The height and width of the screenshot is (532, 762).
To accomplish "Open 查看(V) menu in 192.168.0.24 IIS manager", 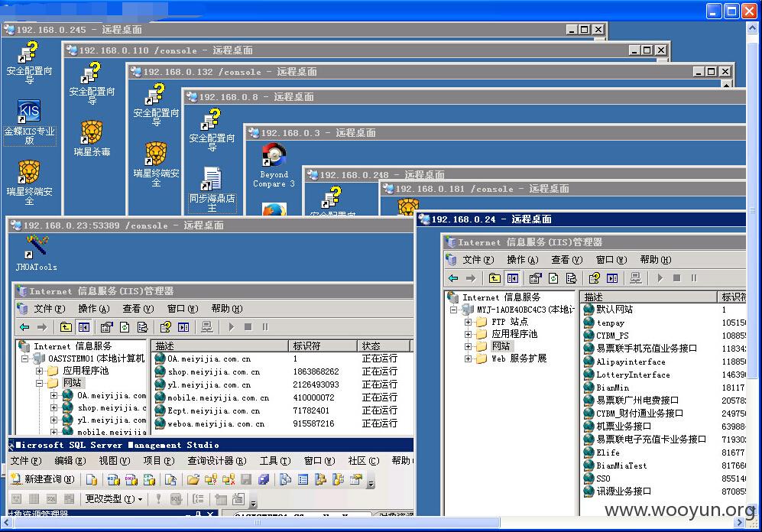I will pyautogui.click(x=566, y=259).
